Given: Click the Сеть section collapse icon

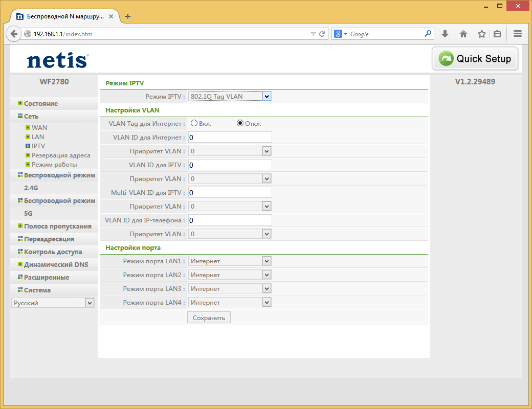Looking at the screenshot, I should pos(20,116).
